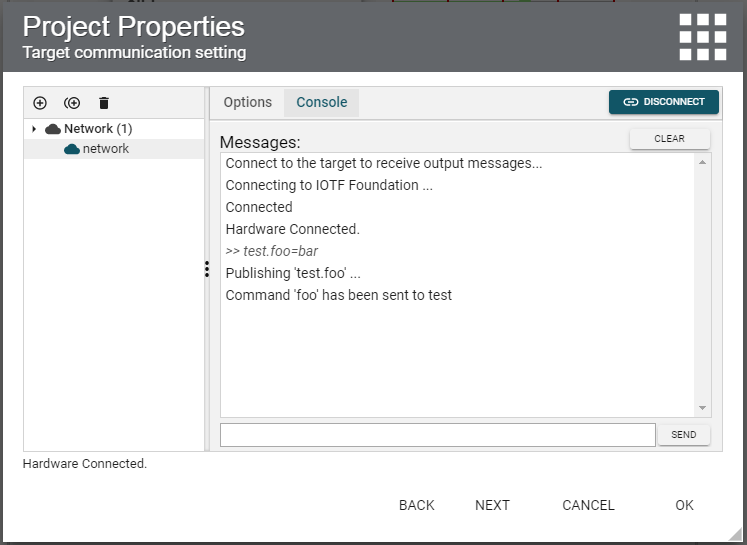Click the teal cloud icon beside network
Screen dimensions: 747x545
(x=72, y=149)
